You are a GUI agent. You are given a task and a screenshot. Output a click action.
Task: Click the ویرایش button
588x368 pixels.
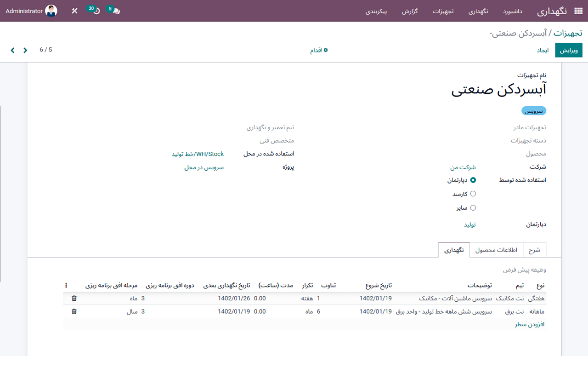[x=569, y=50]
